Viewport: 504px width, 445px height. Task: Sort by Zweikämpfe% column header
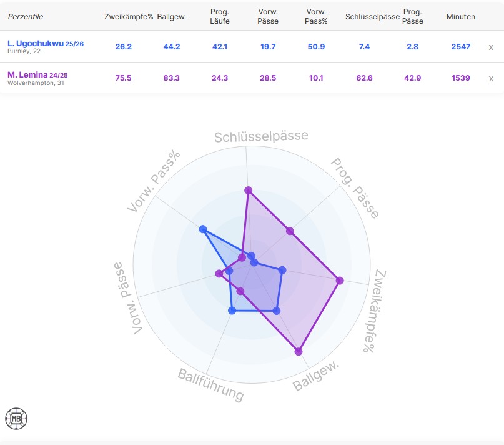(129, 17)
